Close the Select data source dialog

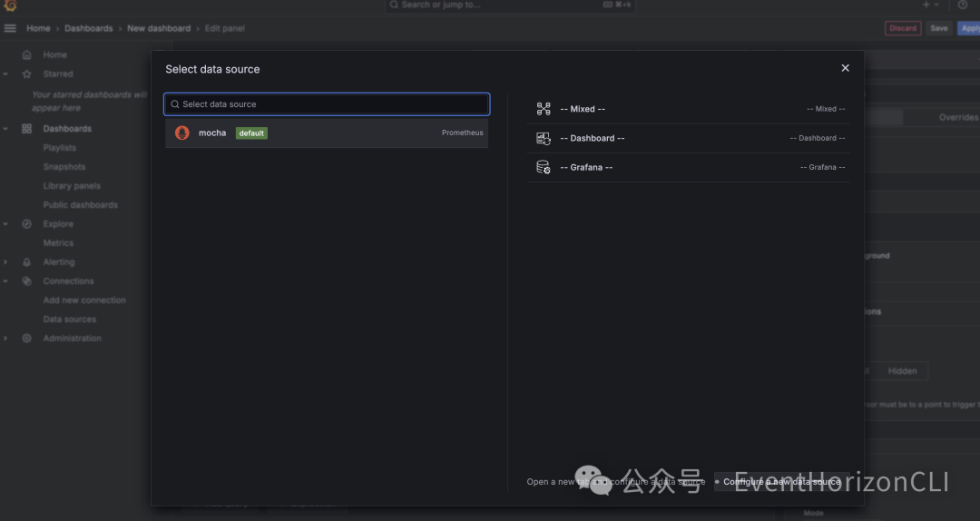(845, 68)
